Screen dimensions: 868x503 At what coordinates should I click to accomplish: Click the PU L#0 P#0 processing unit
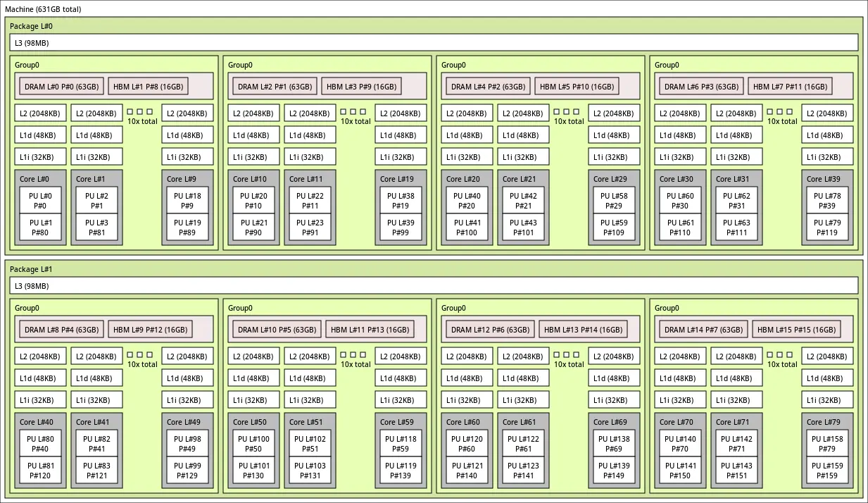click(x=41, y=201)
